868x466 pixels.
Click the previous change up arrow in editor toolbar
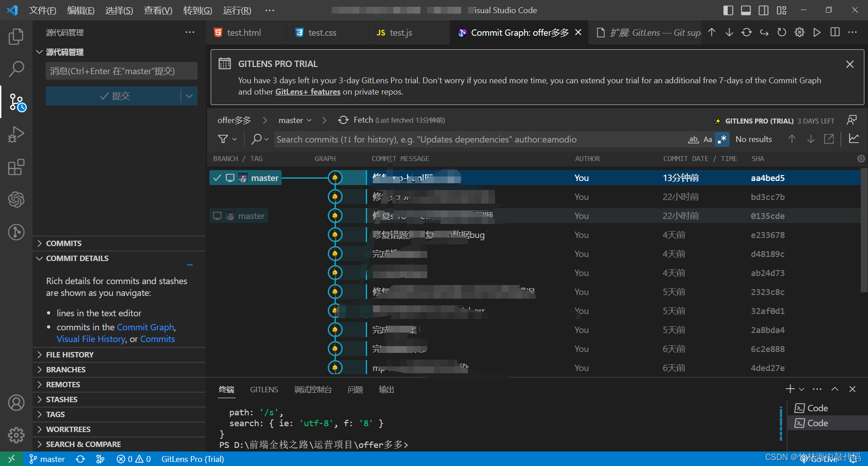[712, 32]
